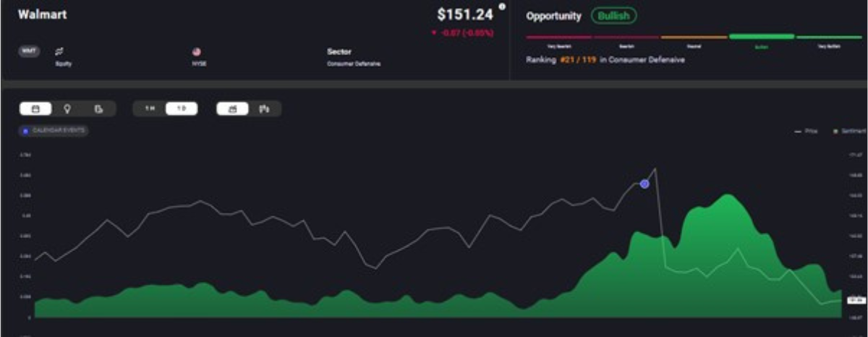Click the WMT ticker badge
The image size is (868, 337).
(x=29, y=51)
